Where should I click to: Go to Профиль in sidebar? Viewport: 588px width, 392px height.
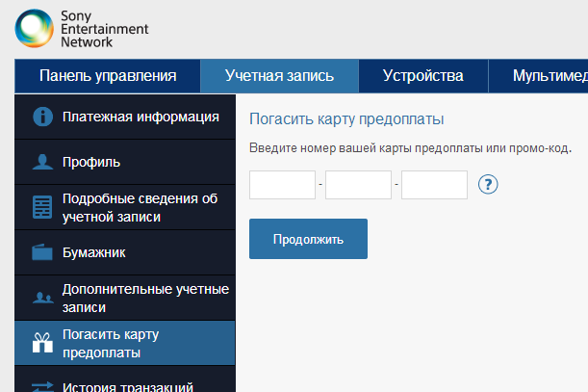click(x=125, y=162)
